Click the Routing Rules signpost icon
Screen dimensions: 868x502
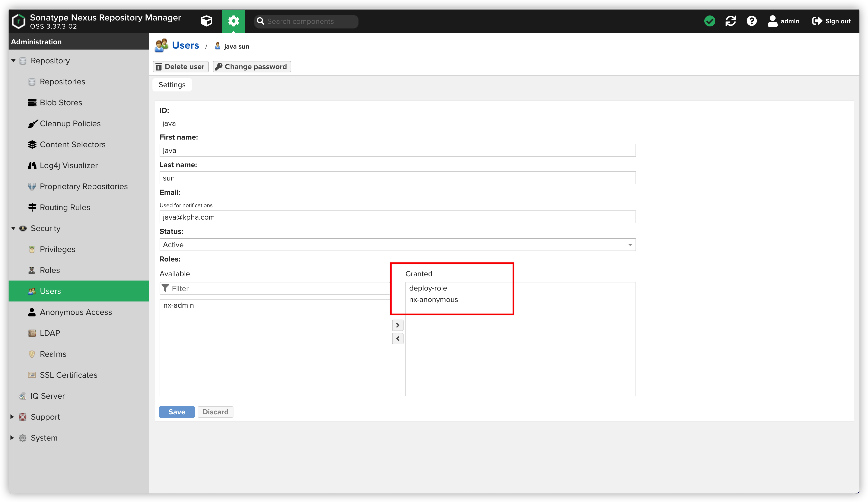pos(32,207)
